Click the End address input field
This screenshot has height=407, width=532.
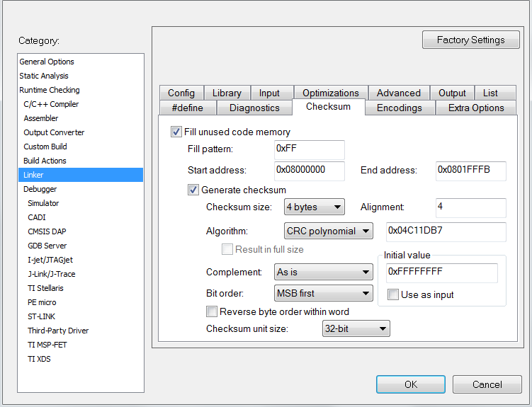click(471, 171)
